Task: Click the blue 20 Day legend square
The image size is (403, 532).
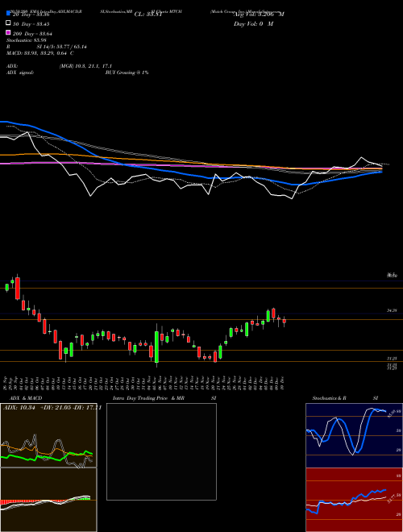Action: (x=8, y=13)
